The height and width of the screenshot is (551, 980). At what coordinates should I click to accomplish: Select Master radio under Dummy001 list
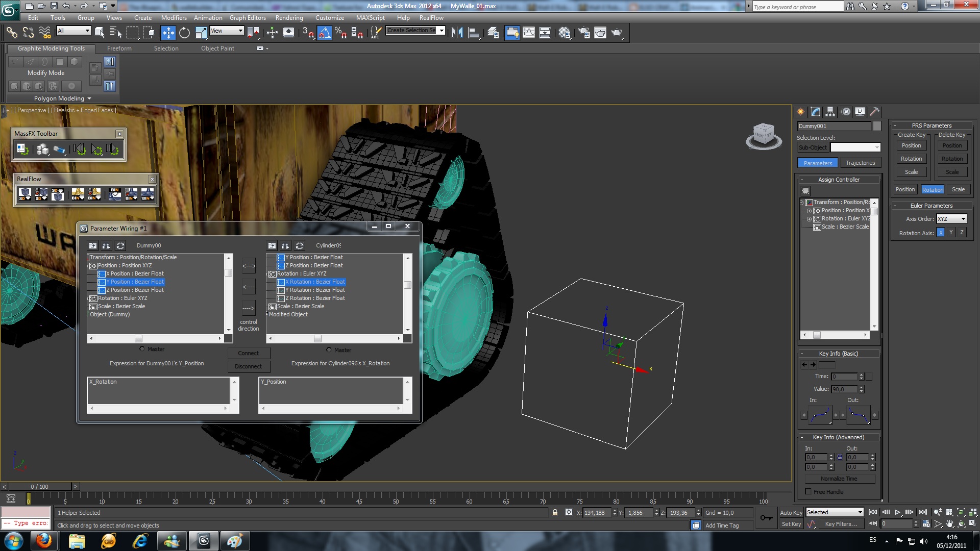click(x=142, y=349)
